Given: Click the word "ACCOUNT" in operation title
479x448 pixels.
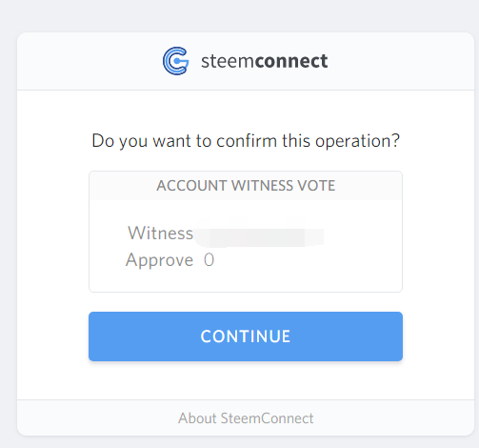Looking at the screenshot, I should [191, 186].
